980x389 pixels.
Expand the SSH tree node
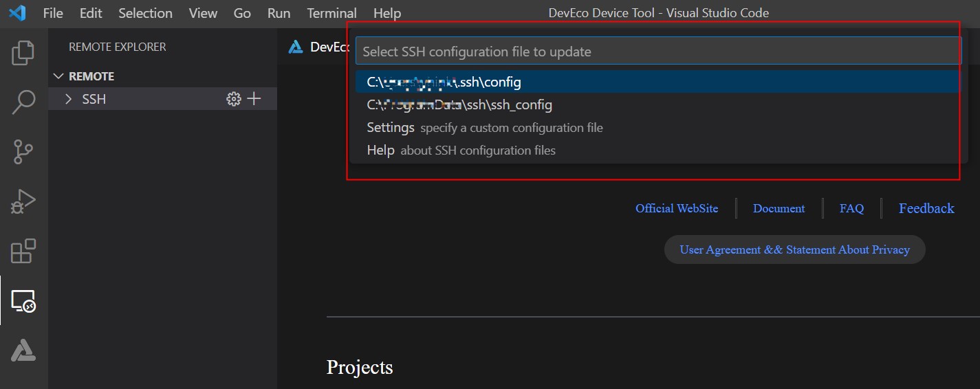tap(68, 99)
